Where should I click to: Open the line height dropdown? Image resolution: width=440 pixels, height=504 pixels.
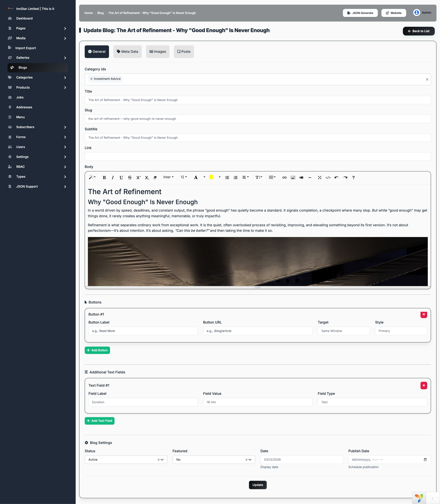click(x=259, y=177)
